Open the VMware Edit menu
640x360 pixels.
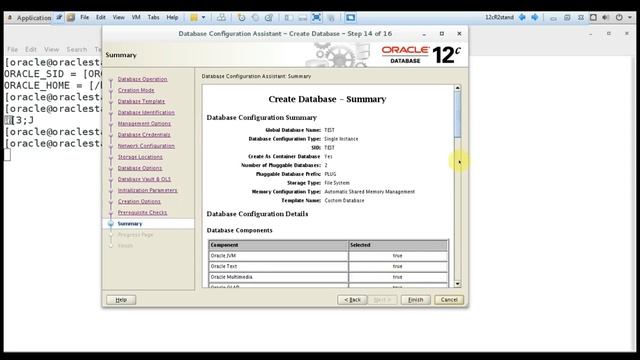(x=101, y=17)
